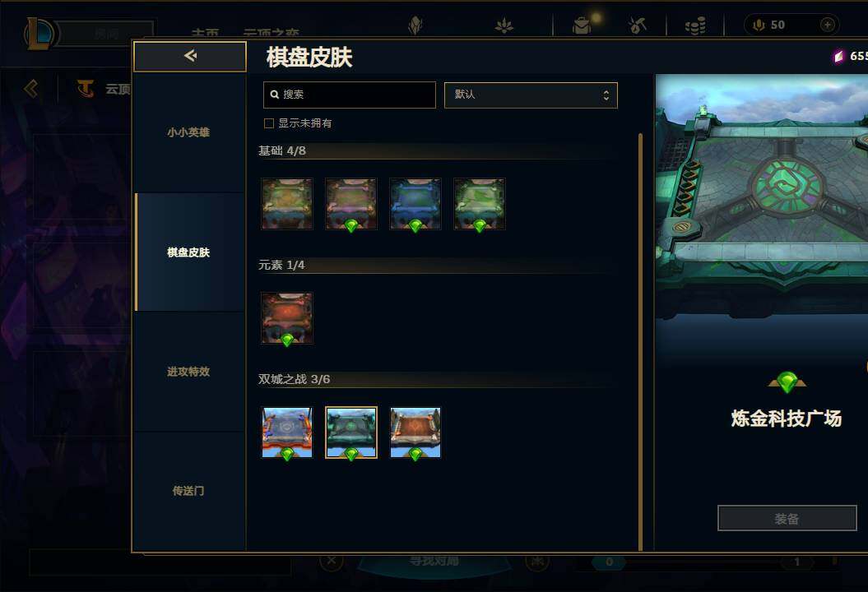Viewport: 868px width, 592px height.
Task: Select the selected teal 双城之战 board thumbnail
Action: coord(351,432)
